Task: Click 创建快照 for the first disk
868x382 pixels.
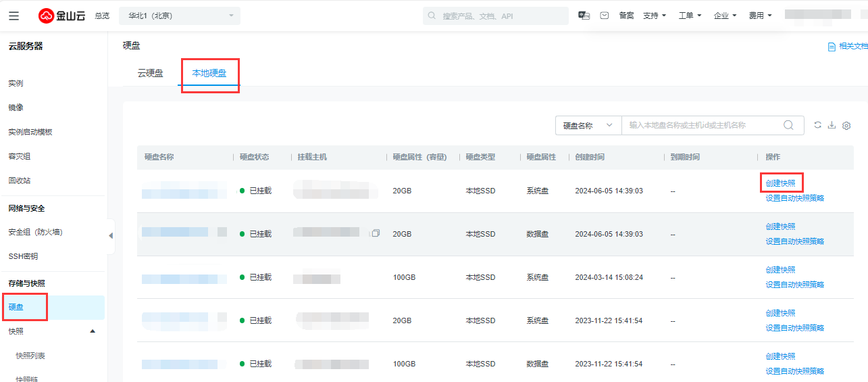Action: (780, 183)
